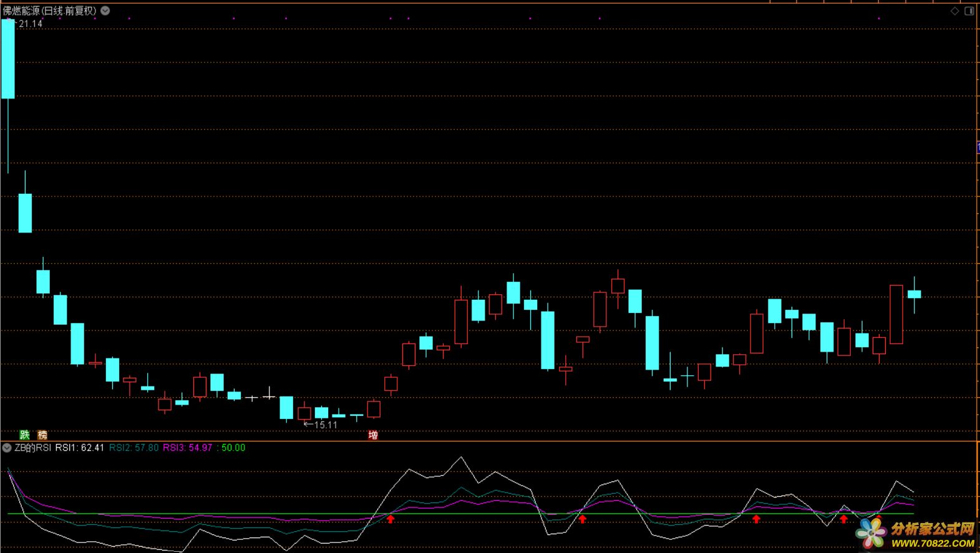The width and height of the screenshot is (980, 553).
Task: Click the 佛燃能源(日线,前复权) chart title
Action: (x=50, y=11)
